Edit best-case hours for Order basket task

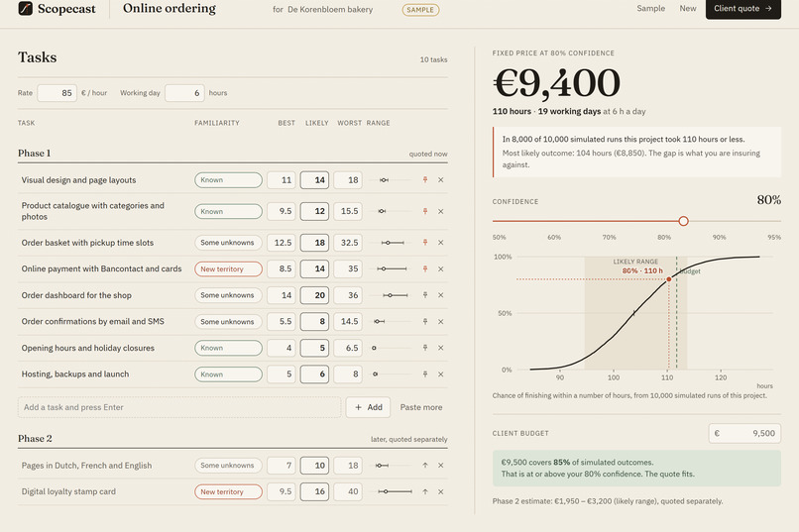(x=282, y=243)
